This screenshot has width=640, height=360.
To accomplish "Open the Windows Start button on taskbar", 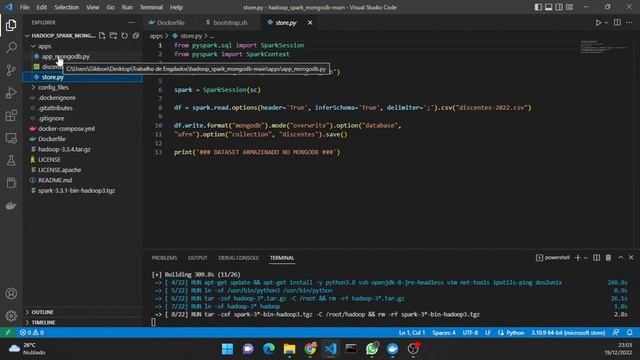I will pyautogui.click(x=227, y=349).
